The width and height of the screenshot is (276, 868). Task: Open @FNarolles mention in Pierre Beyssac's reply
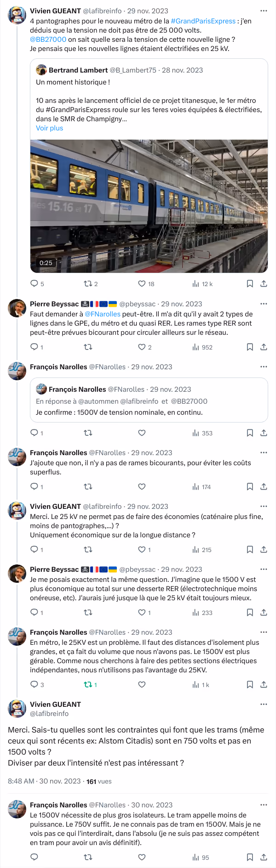pos(103,314)
